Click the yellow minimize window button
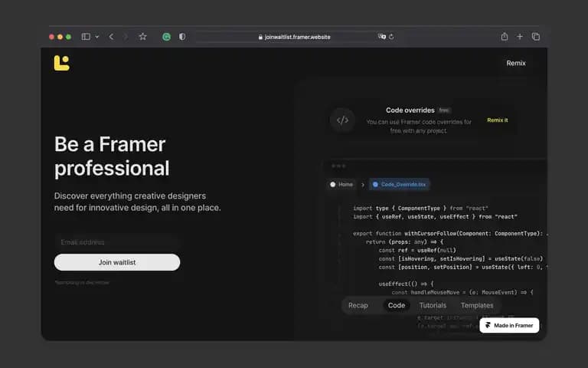 pyautogui.click(x=60, y=37)
